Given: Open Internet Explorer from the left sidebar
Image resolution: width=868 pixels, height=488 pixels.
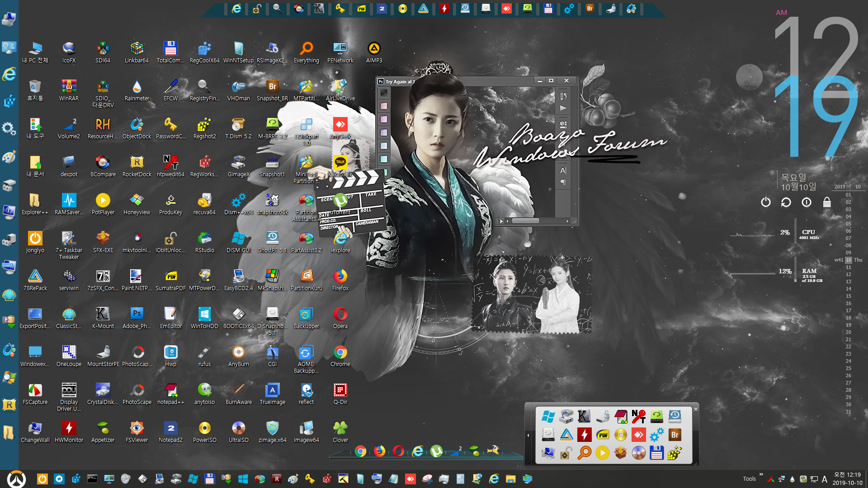Looking at the screenshot, I should (9, 74).
